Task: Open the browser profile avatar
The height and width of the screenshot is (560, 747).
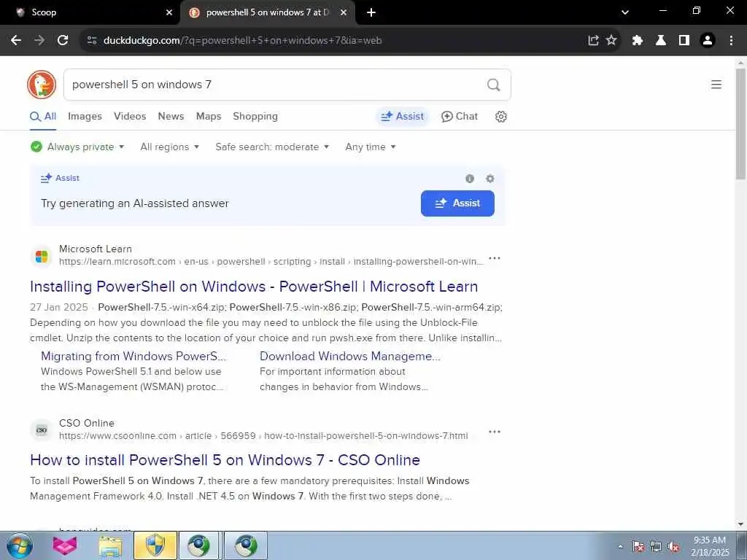Action: pyautogui.click(x=708, y=41)
